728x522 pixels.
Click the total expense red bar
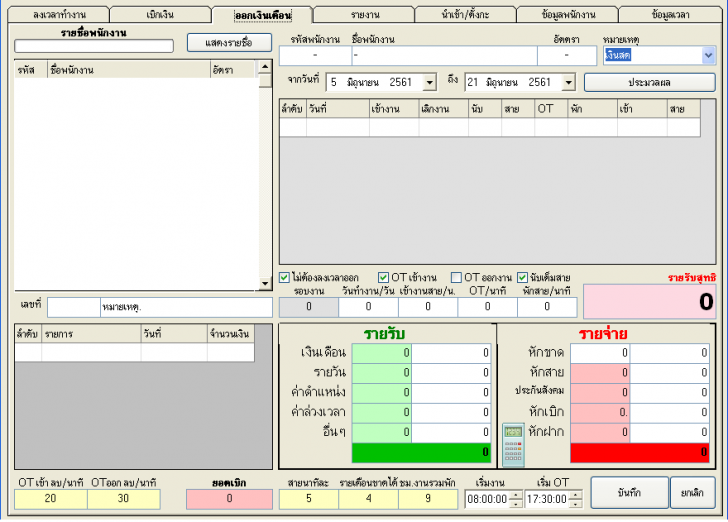tap(640, 453)
